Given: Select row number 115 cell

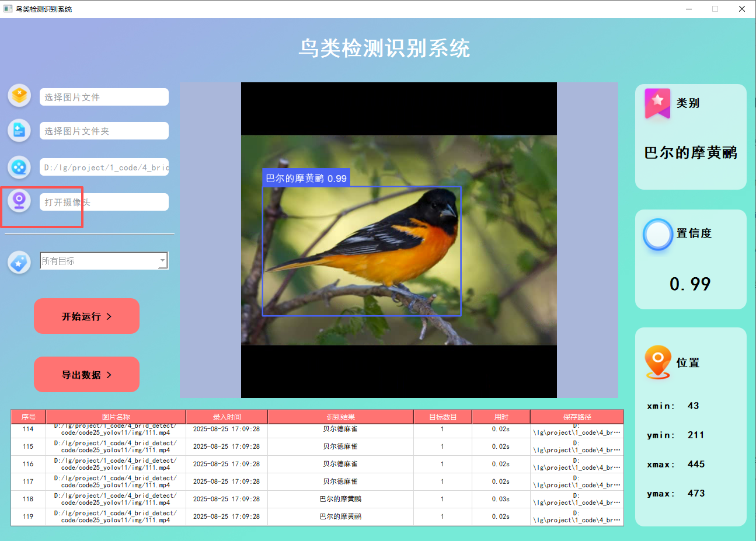Looking at the screenshot, I should (29, 446).
